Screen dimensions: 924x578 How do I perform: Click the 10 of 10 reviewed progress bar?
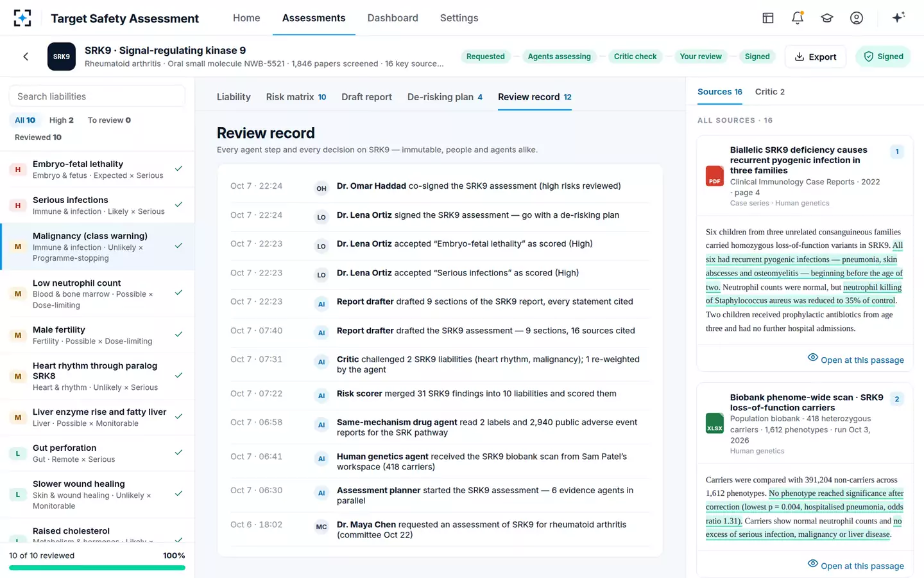[x=97, y=568]
